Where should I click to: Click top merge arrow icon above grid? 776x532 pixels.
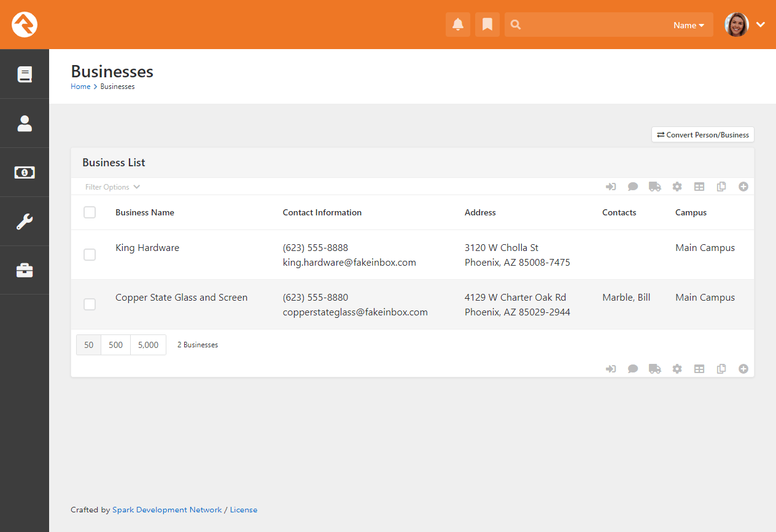click(611, 187)
